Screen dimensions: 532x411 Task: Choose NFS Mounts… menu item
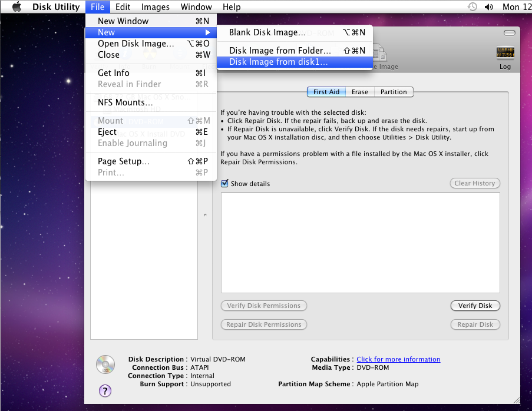point(151,102)
